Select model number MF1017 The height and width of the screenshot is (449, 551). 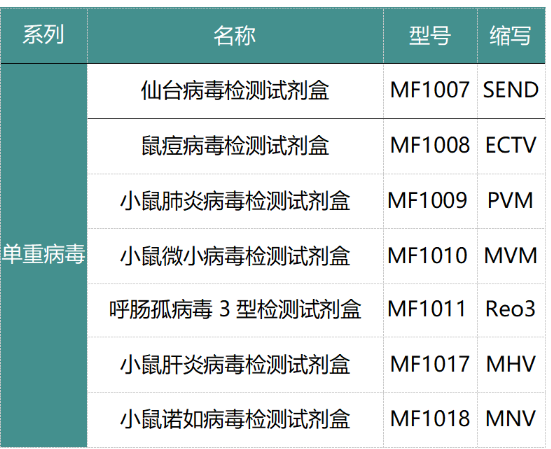pos(430,364)
